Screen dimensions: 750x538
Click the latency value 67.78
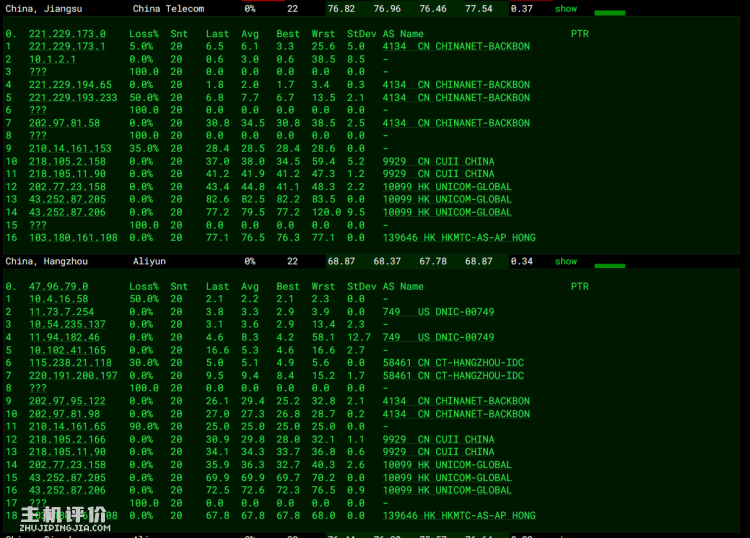tap(433, 262)
